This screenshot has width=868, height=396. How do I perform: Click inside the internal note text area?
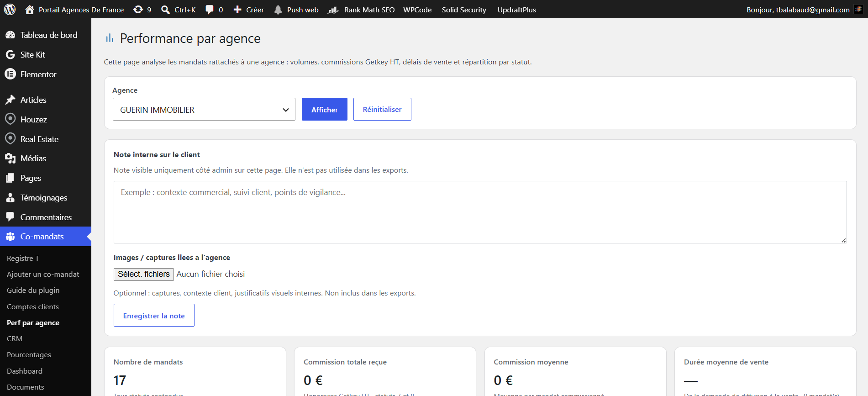click(x=480, y=212)
